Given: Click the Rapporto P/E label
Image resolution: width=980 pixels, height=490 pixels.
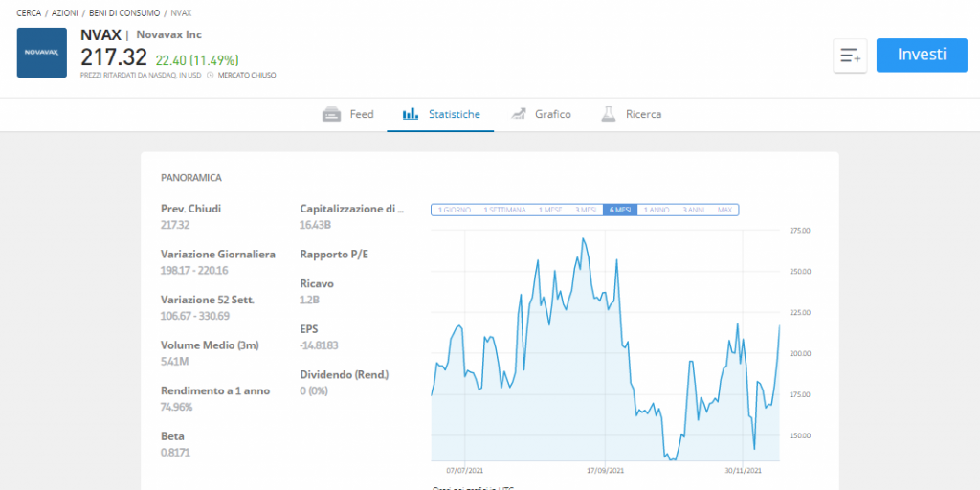Looking at the screenshot, I should [334, 255].
